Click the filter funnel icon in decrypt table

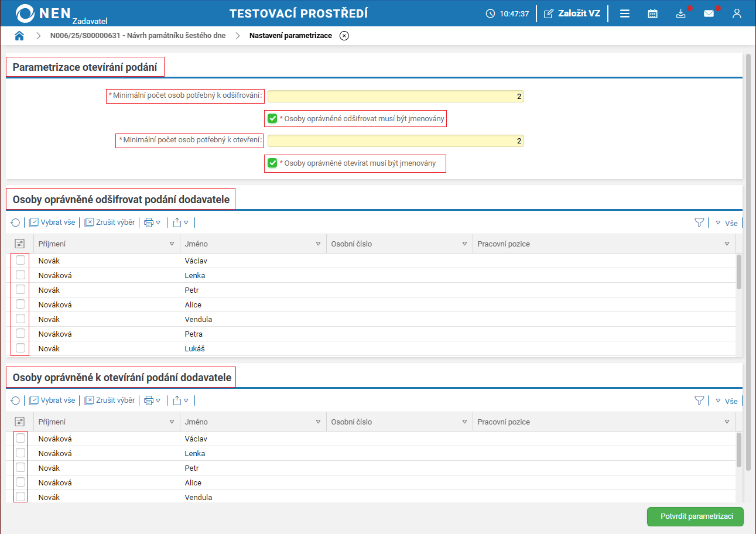pos(699,222)
